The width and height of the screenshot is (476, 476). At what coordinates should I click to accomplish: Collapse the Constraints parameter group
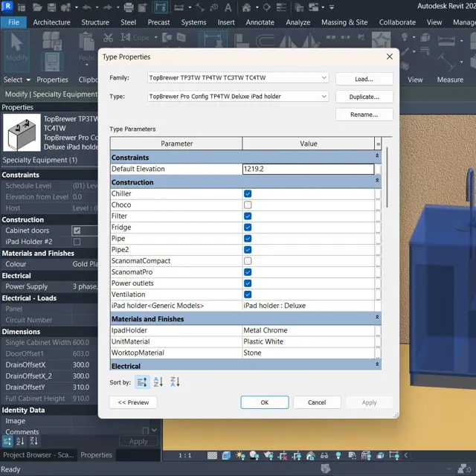377,155
